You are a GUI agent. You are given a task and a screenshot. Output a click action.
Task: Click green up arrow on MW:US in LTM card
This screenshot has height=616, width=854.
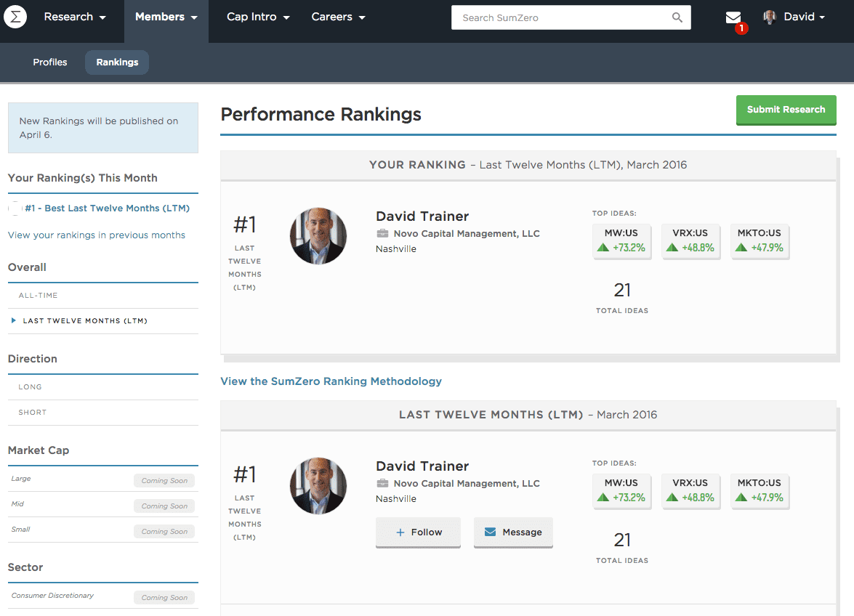603,498
